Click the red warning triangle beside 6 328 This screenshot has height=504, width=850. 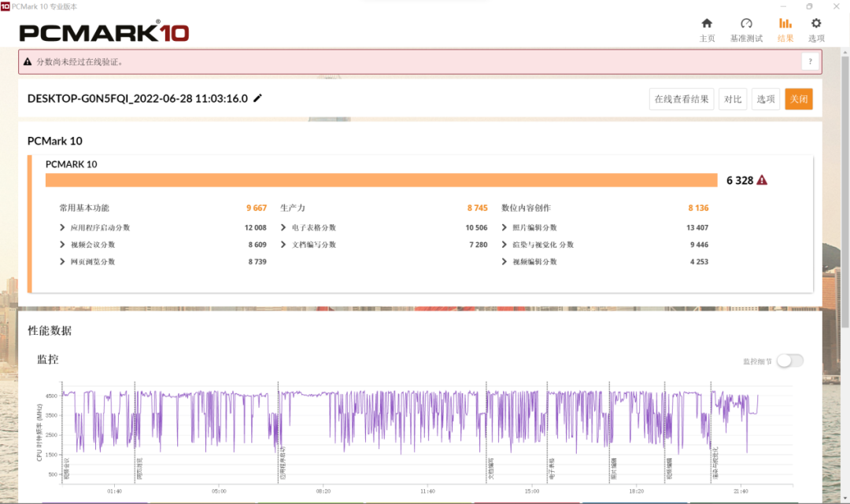[x=762, y=180]
